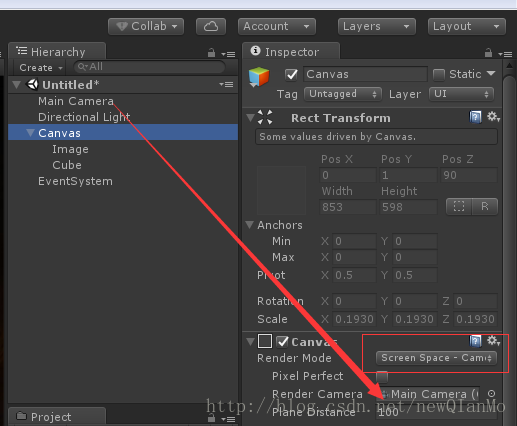
Task: Switch to the Inspector tab
Action: pos(291,51)
